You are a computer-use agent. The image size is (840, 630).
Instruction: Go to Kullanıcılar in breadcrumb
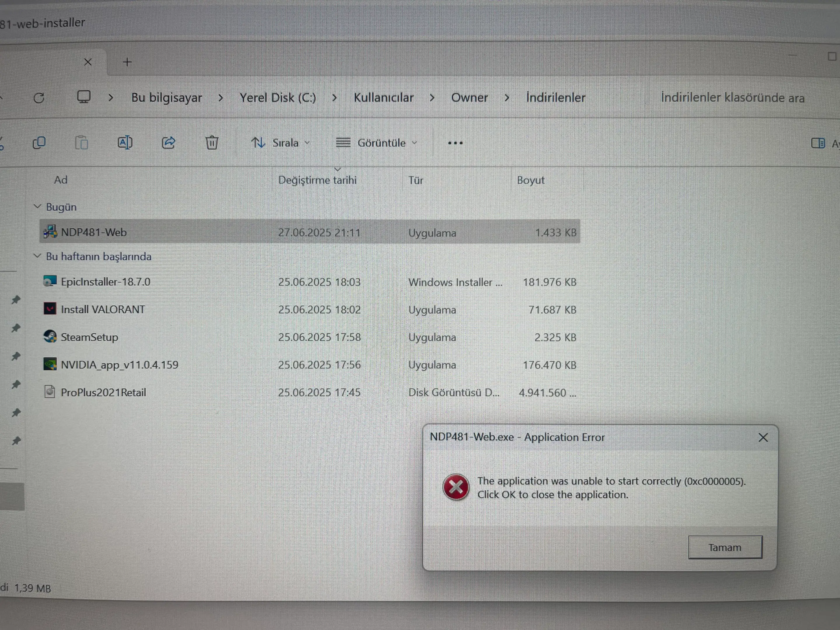click(384, 98)
